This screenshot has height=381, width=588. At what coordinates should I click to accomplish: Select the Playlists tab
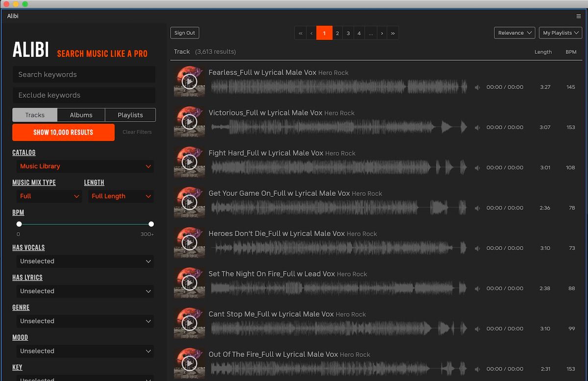pos(130,115)
